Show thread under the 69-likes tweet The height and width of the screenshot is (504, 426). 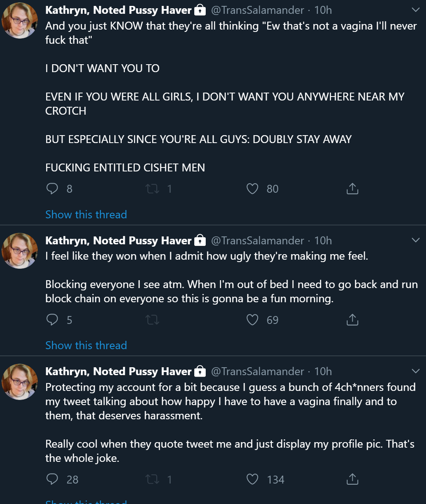[86, 345]
